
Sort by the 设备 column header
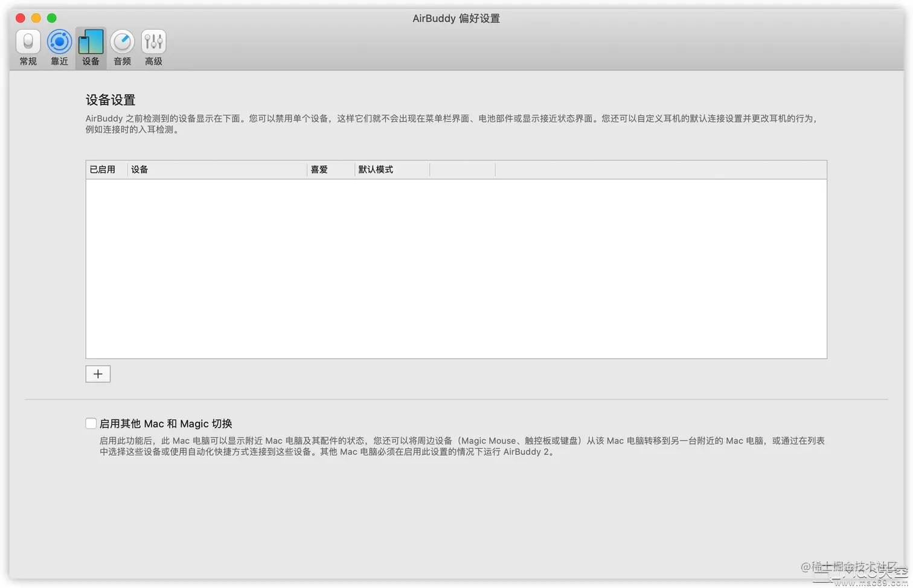[217, 170]
